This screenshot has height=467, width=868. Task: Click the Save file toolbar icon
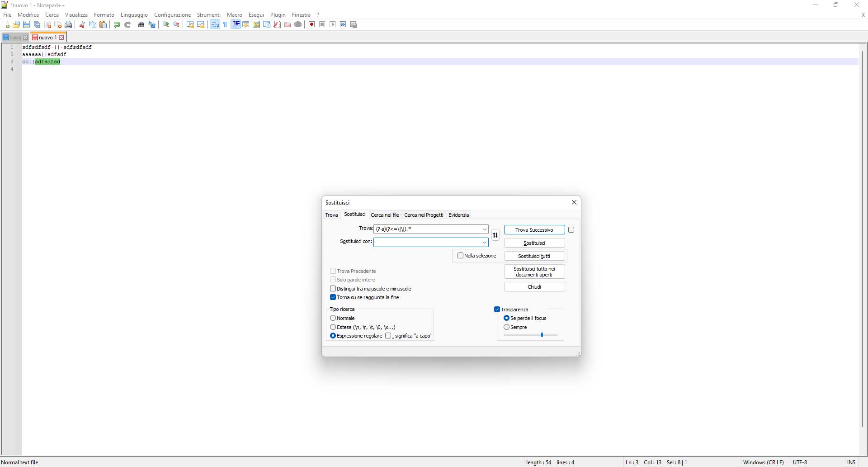coord(27,24)
